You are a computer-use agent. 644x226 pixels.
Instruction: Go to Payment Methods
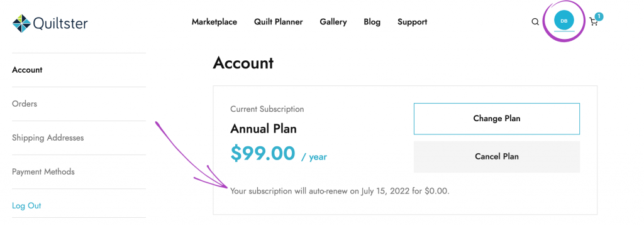point(43,171)
